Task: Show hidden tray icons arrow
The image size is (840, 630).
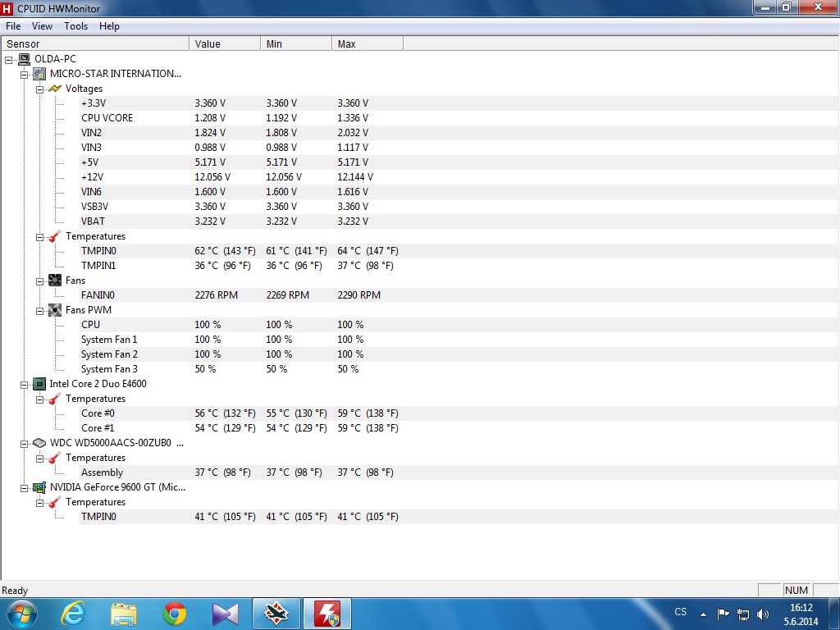Action: 703,614
